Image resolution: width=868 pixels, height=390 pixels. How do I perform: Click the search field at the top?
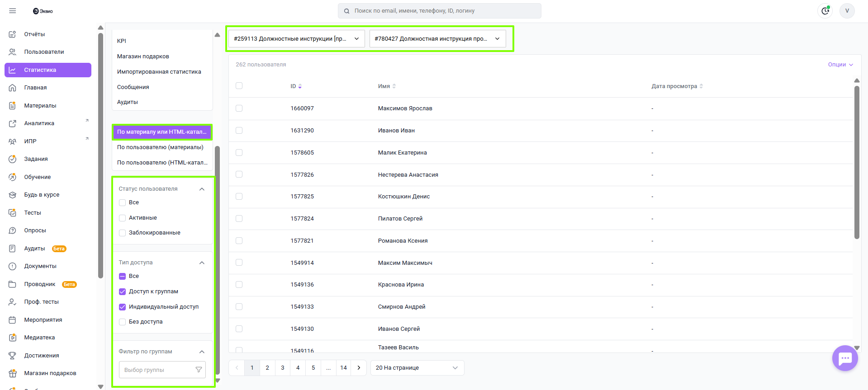[439, 11]
